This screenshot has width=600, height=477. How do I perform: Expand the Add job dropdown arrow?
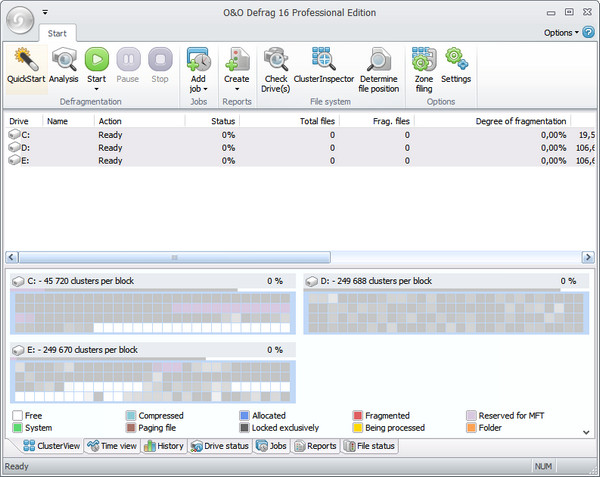click(205, 89)
